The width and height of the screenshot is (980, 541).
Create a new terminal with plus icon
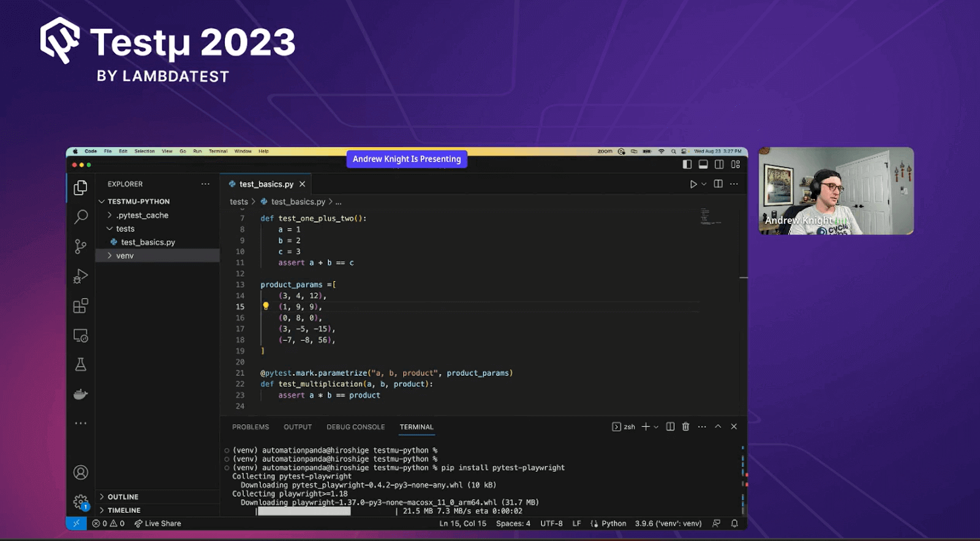(x=646, y=427)
